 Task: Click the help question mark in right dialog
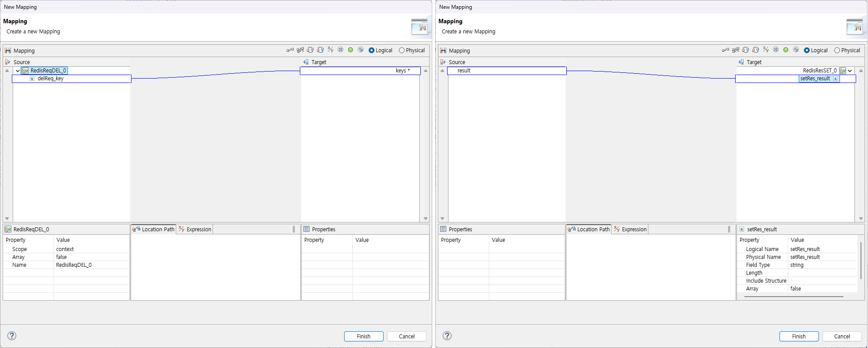[x=447, y=336]
